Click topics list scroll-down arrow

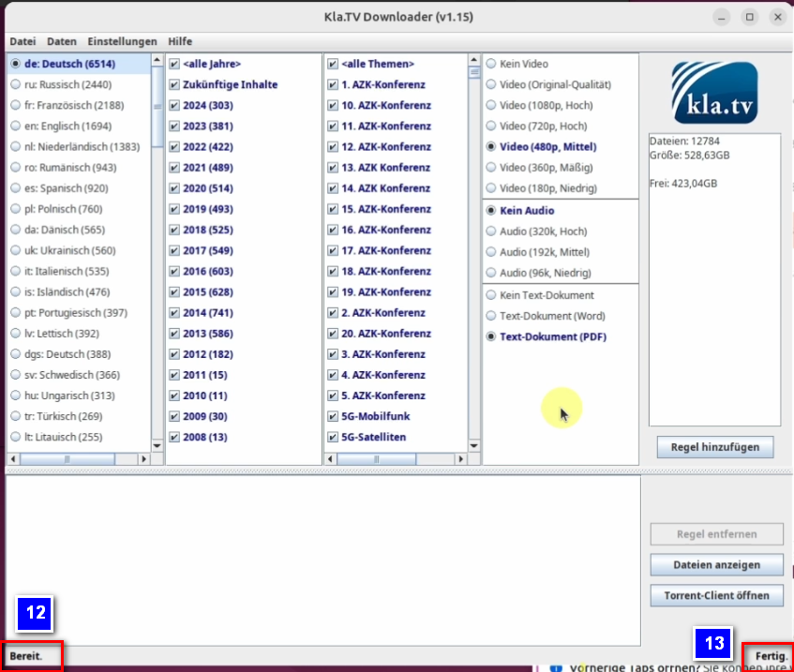point(474,446)
